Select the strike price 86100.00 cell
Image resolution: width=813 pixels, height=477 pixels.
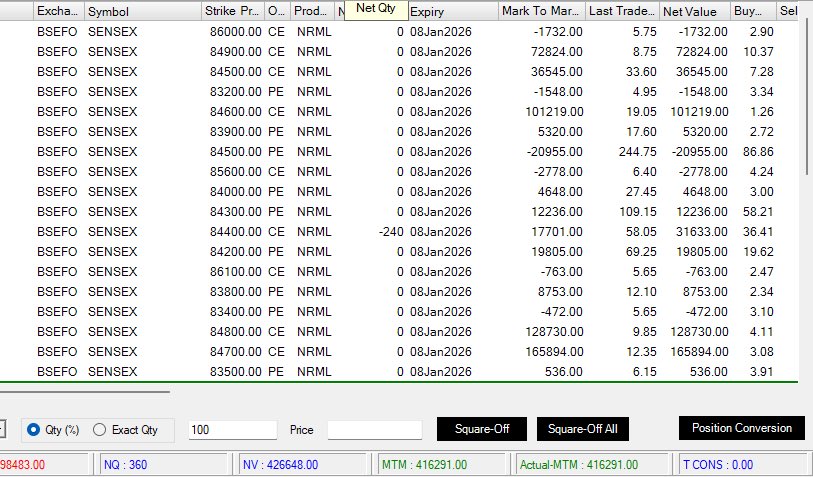coord(235,272)
